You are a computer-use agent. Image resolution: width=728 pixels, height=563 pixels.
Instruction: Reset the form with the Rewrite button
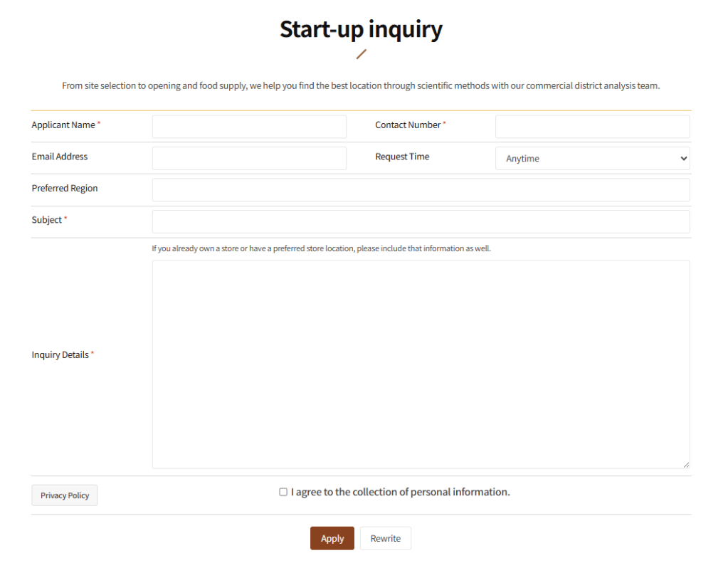[x=385, y=538]
